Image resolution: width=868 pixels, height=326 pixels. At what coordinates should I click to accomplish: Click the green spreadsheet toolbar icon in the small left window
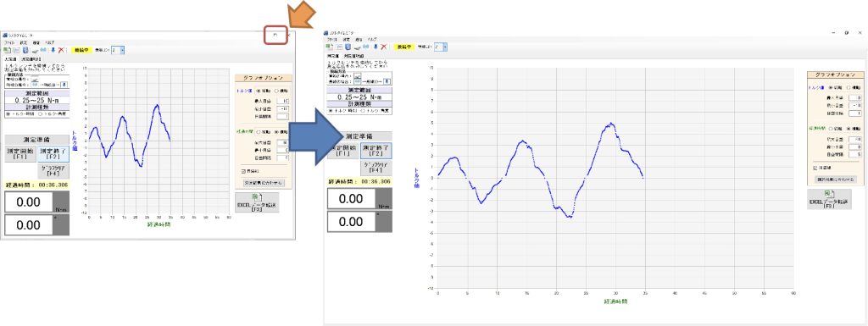7,50
